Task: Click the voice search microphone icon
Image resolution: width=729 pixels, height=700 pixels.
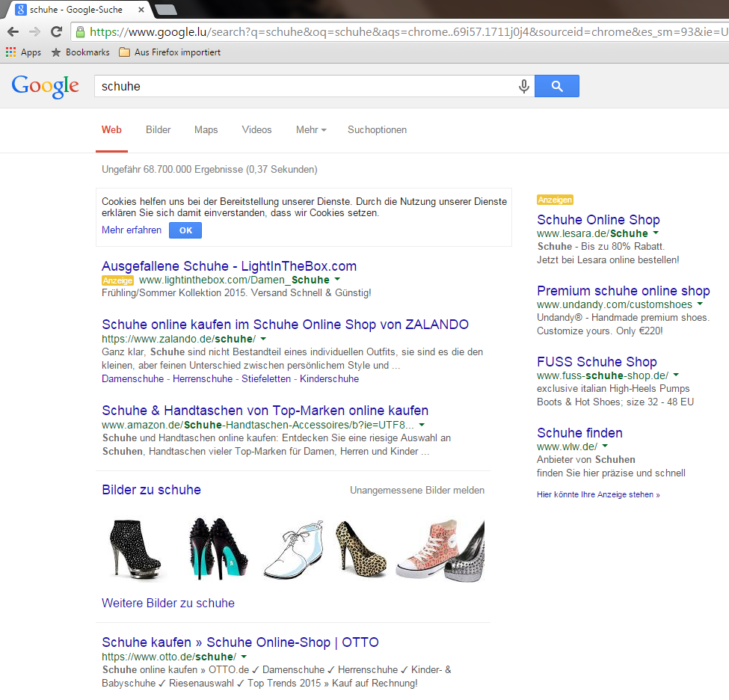Action: 523,86
